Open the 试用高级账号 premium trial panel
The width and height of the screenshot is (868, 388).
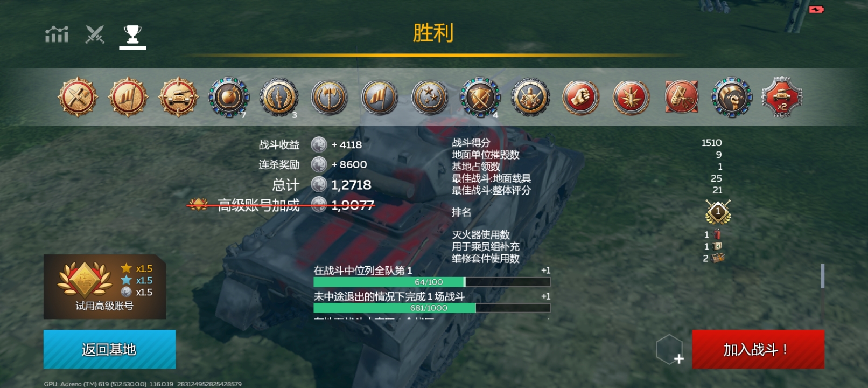click(x=104, y=287)
